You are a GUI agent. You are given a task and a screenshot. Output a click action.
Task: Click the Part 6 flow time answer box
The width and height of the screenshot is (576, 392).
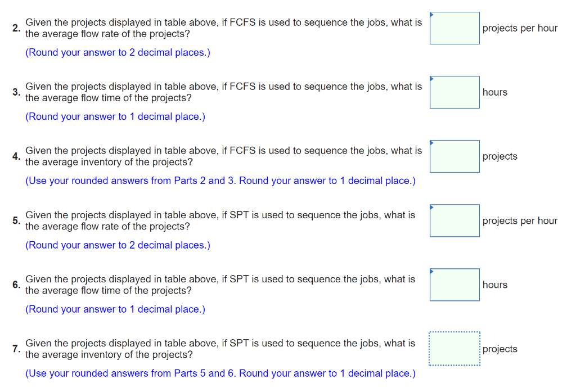(x=454, y=285)
